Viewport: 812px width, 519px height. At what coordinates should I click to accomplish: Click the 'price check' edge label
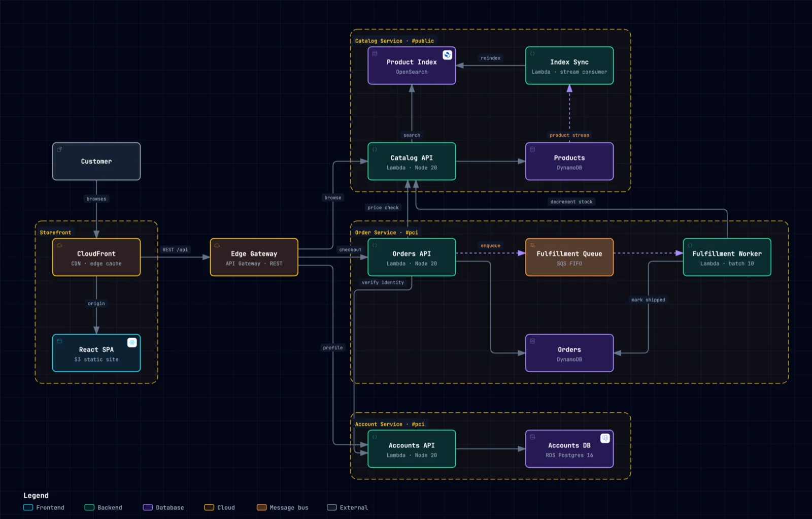click(383, 208)
